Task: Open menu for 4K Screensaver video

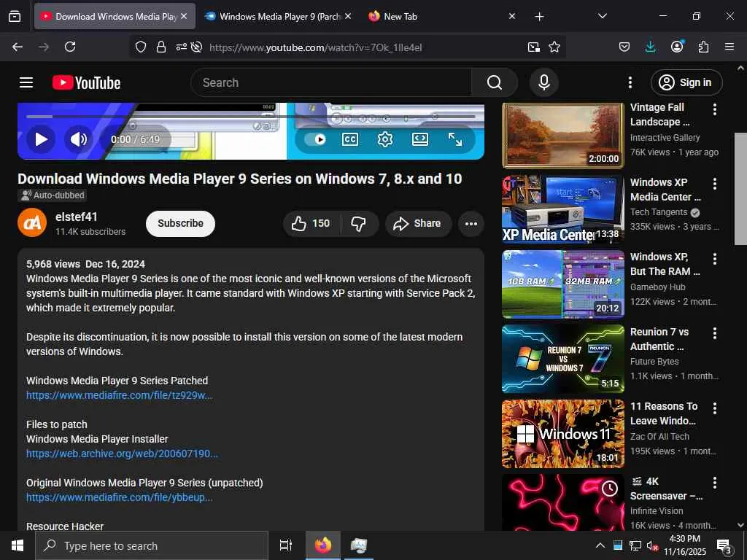Action: (714, 483)
